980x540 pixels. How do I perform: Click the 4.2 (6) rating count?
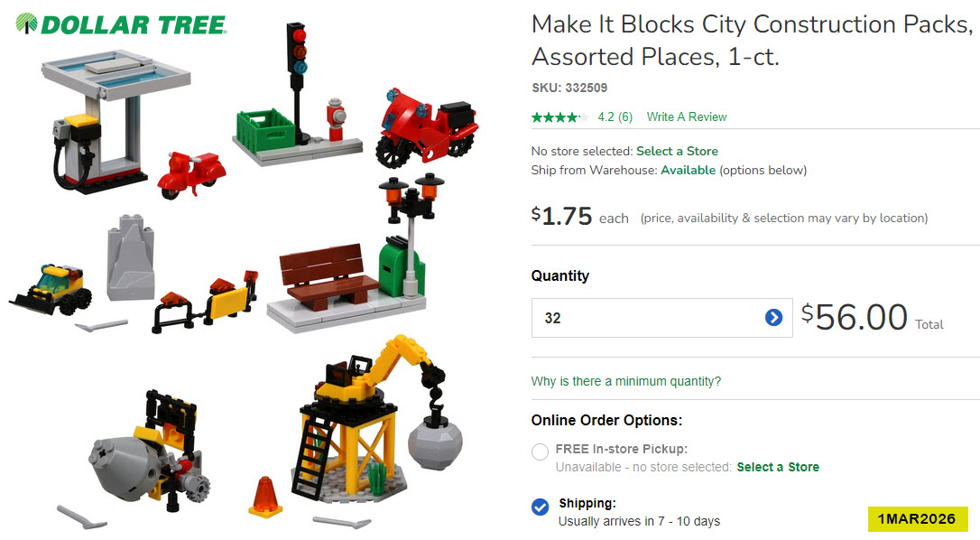click(615, 117)
